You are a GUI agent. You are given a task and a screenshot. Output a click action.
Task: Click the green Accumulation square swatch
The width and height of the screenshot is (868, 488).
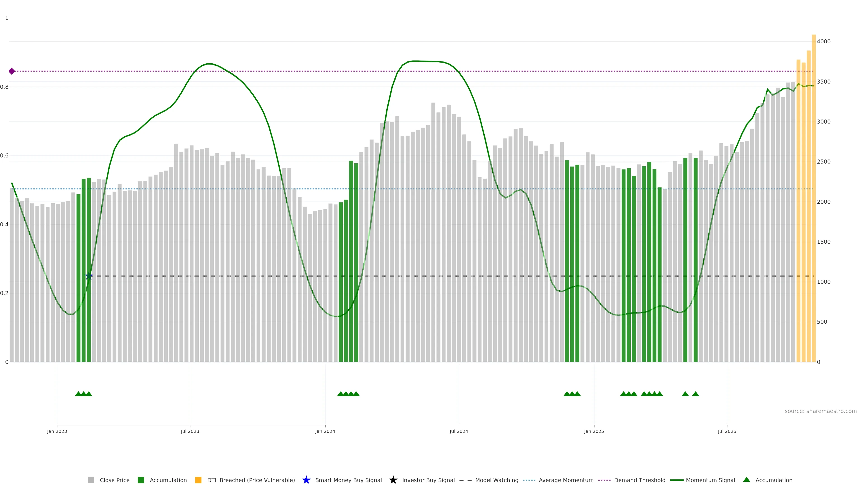141,480
